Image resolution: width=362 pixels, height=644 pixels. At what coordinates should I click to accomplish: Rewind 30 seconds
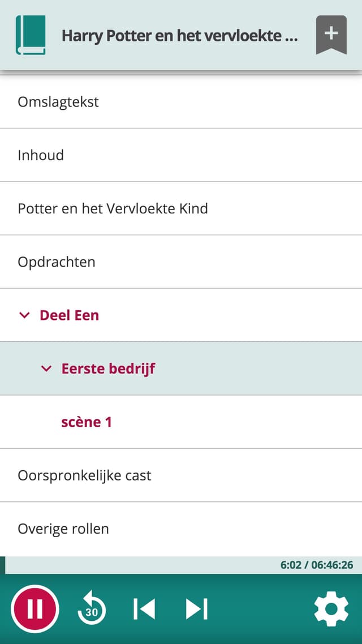pos(92,609)
